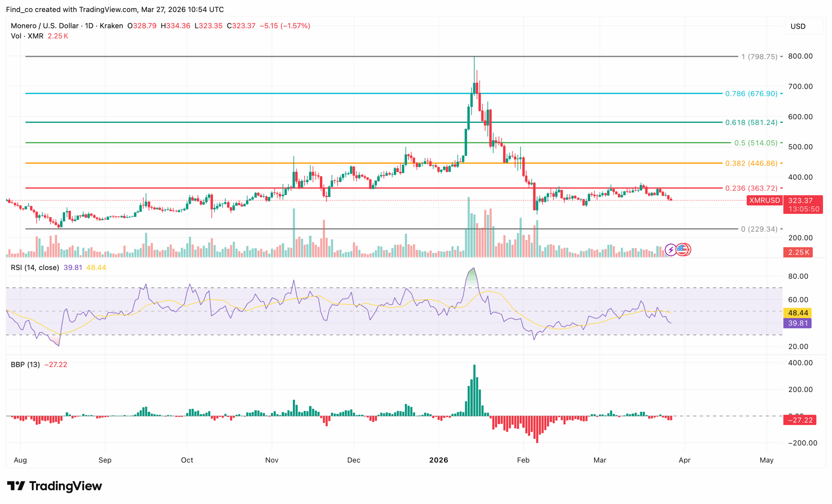Click 80.00 on the RSI axis
Image resolution: width=832 pixels, height=504 pixels.
[798, 277]
